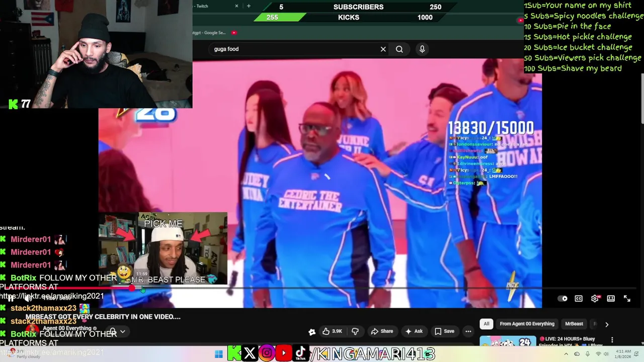The height and width of the screenshot is (362, 644).
Task: Click the page vertical scrollbar
Action: pyautogui.click(x=642, y=98)
